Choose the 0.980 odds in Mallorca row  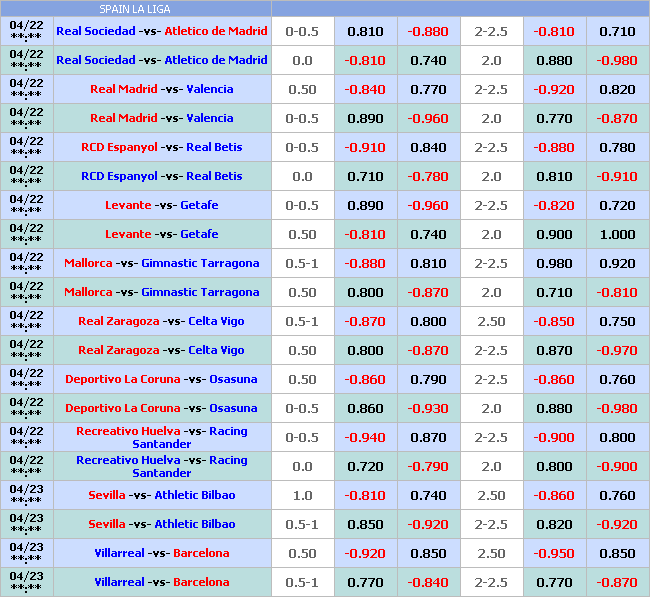coord(554,264)
